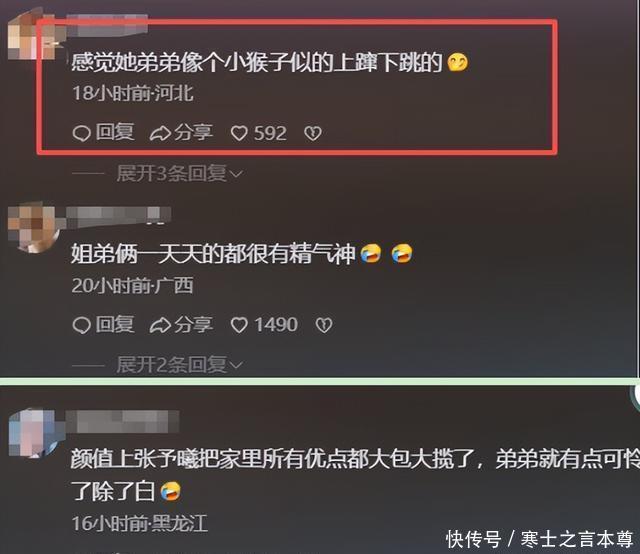Click the blurred username of the 黑龙江 commenter
This screenshot has width=640, height=554.
(122, 421)
